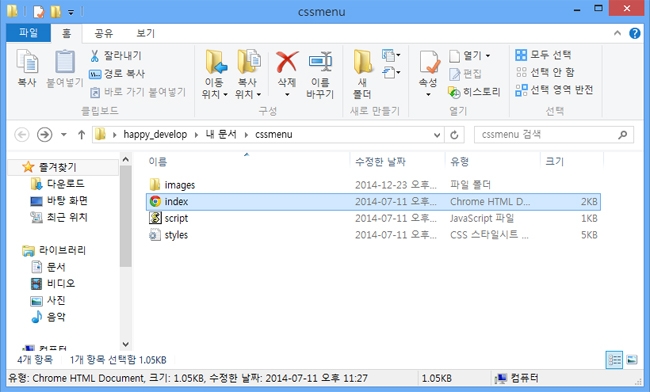This screenshot has height=392, width=650.
Task: Open Desktop (바탕 화면) in navigation pane
Action: [59, 201]
